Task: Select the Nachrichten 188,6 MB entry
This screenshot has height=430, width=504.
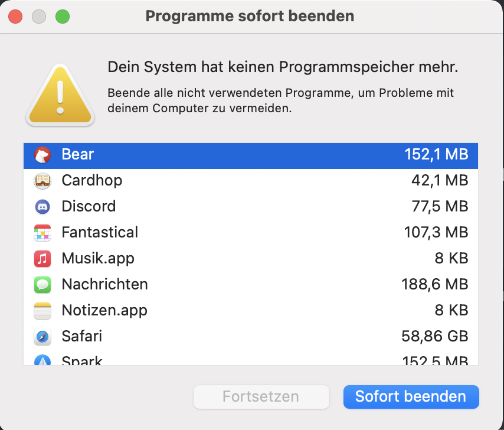Action: [434, 285]
